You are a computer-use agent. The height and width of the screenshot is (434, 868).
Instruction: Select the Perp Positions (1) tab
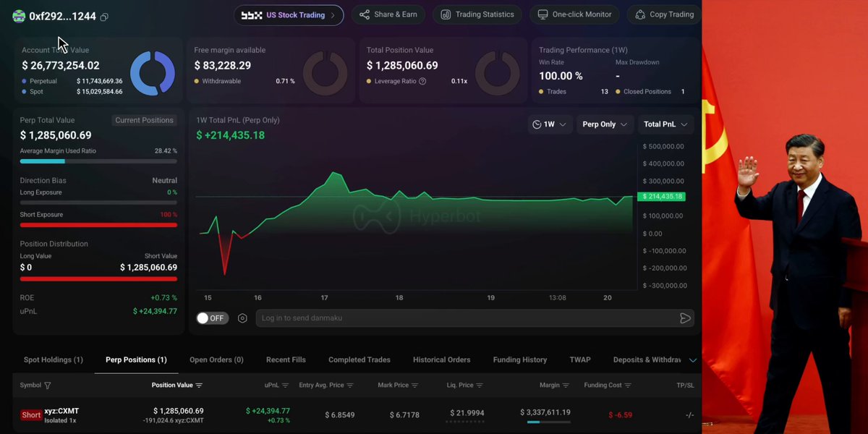pyautogui.click(x=136, y=359)
